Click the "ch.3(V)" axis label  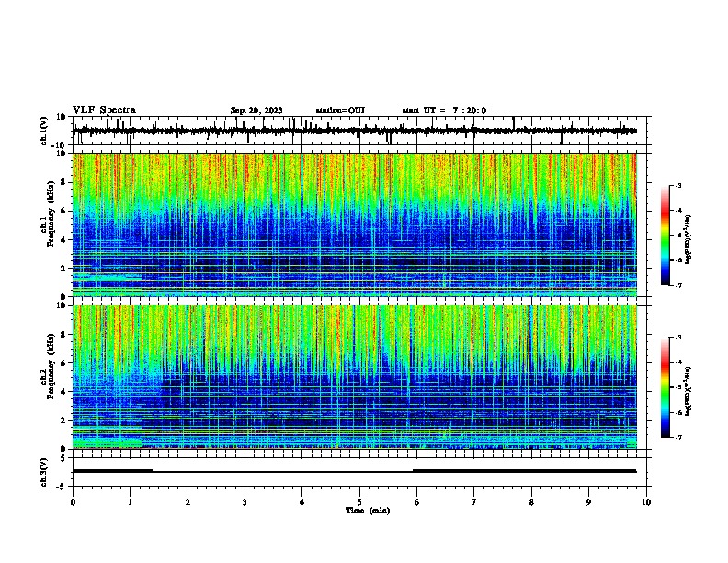click(x=43, y=472)
